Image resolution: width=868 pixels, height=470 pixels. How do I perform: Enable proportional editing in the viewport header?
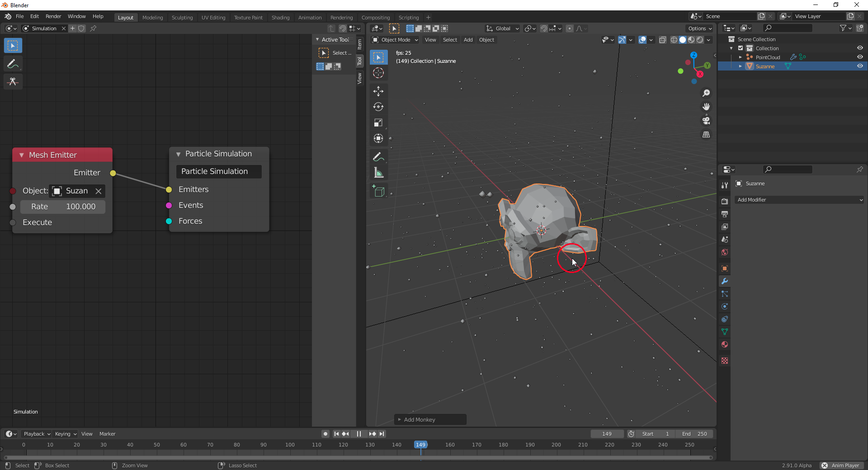click(569, 28)
